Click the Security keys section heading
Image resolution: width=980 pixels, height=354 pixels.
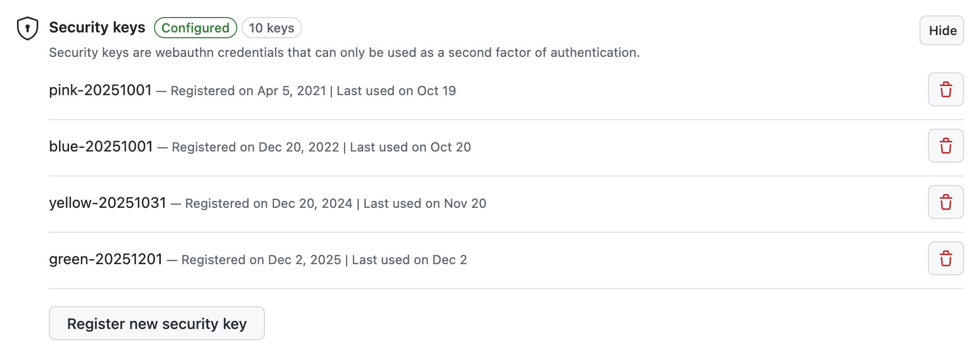97,27
